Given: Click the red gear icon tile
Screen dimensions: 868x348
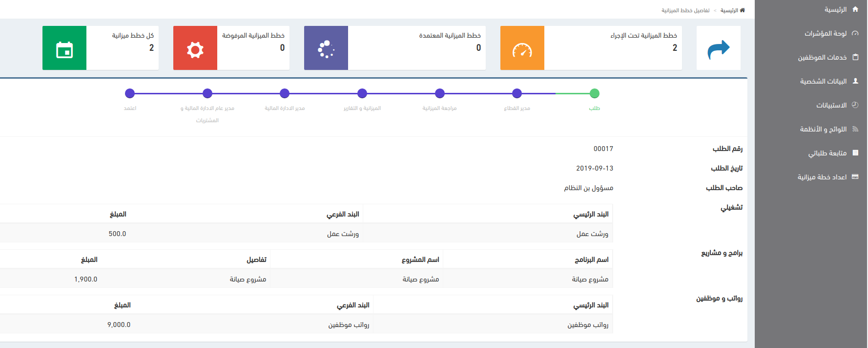Looking at the screenshot, I should 195,48.
